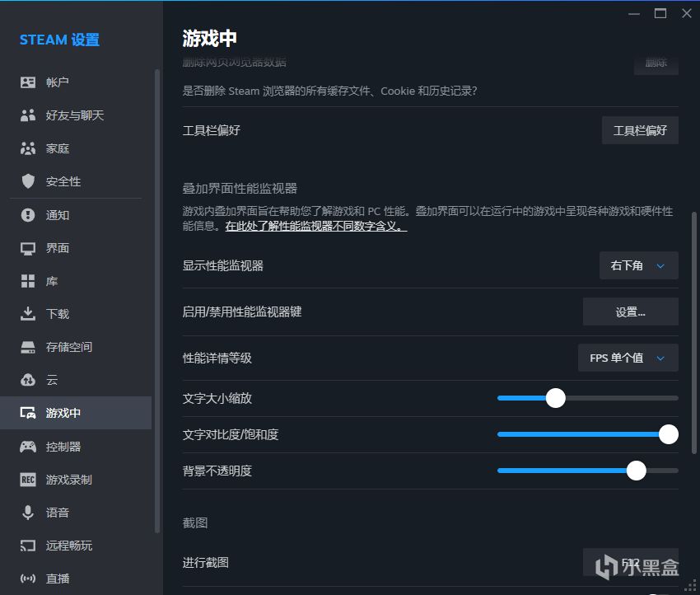Click the sidebar vertical scrollbar
Screen dimensions: 700x595
click(156, 301)
